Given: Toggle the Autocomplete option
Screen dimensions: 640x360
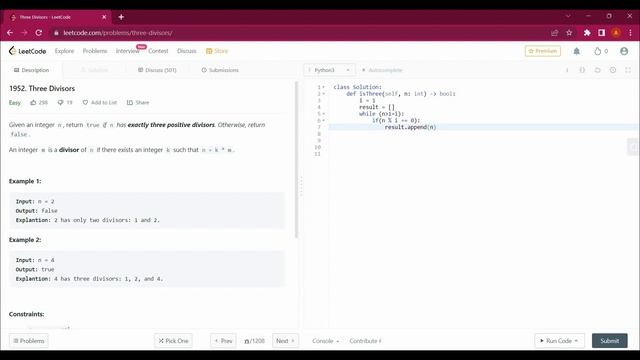Looking at the screenshot, I should click(382, 70).
